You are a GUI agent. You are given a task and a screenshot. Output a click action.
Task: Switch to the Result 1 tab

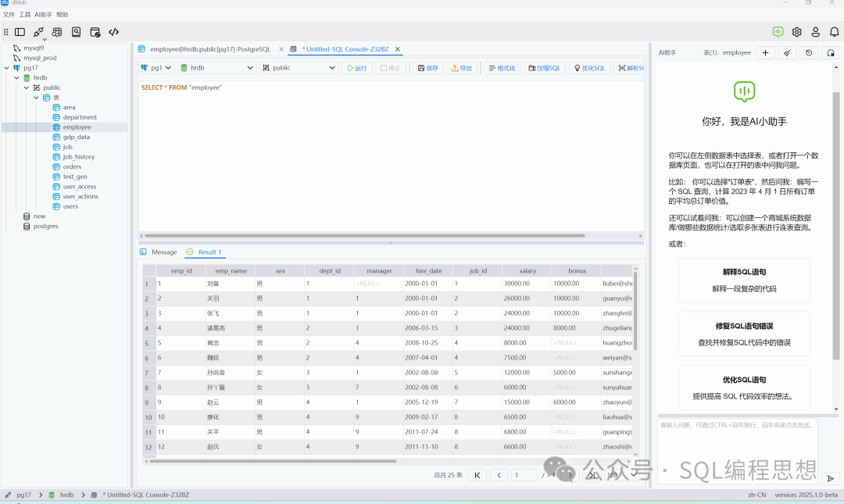tap(205, 252)
